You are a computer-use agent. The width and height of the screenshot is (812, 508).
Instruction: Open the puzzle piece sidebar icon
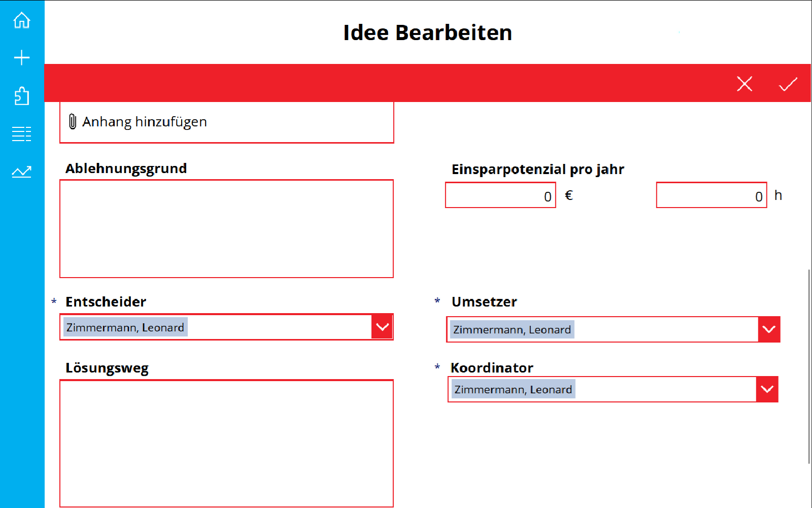click(21, 96)
